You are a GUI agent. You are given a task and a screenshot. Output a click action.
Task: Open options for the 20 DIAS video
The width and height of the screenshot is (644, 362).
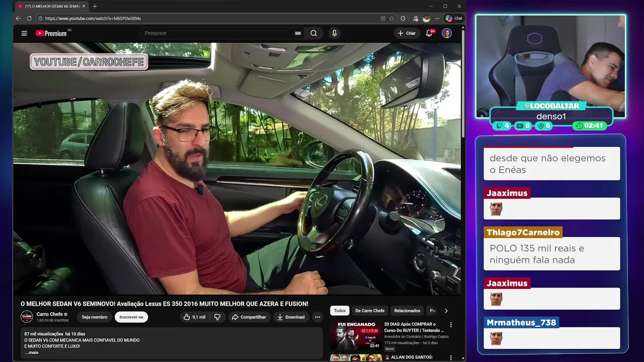(451, 325)
